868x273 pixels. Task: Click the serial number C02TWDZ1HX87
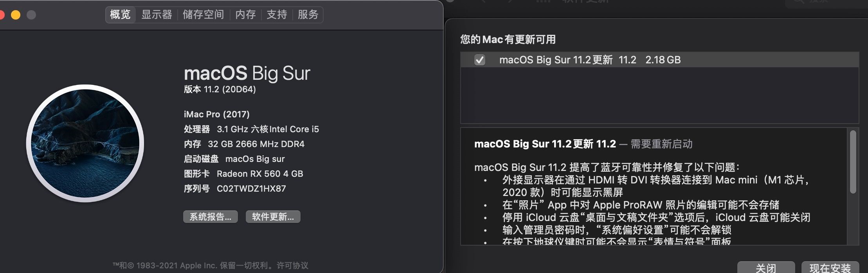251,189
